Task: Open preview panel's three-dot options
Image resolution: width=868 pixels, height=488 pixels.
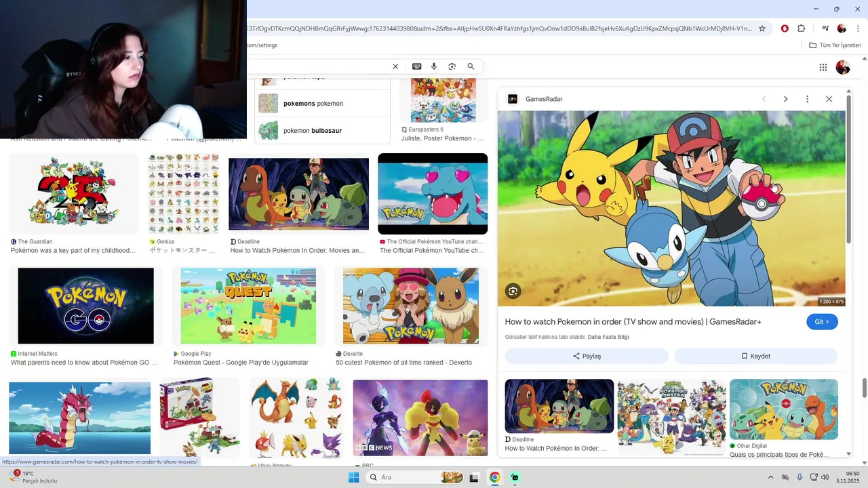Action: coord(807,99)
